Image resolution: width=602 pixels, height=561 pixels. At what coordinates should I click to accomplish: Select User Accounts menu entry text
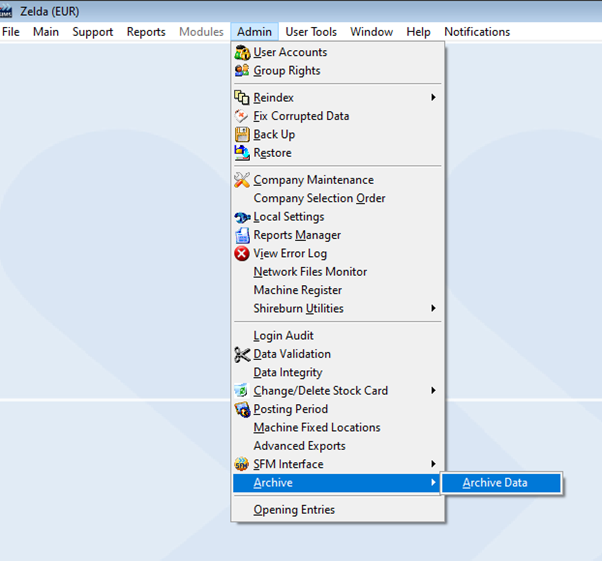tap(290, 52)
